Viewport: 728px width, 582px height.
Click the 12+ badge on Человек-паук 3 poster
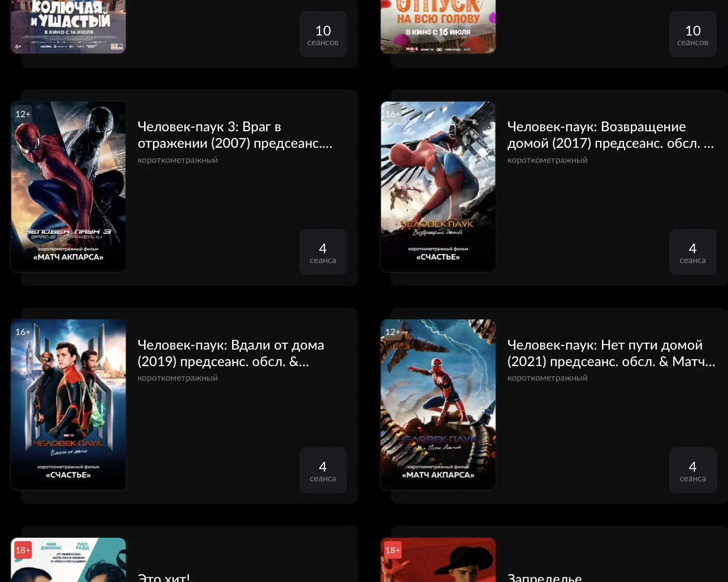[23, 114]
